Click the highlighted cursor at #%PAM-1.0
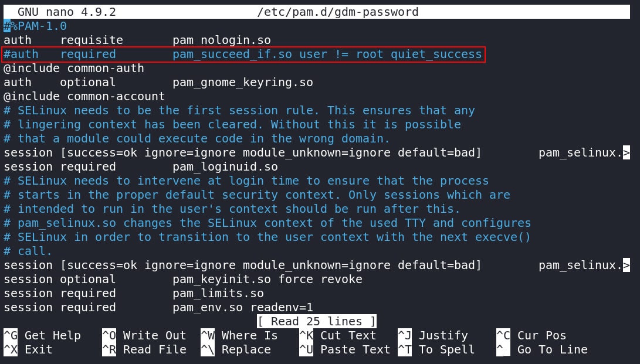Viewport: 640px width, 364px height. tap(7, 26)
